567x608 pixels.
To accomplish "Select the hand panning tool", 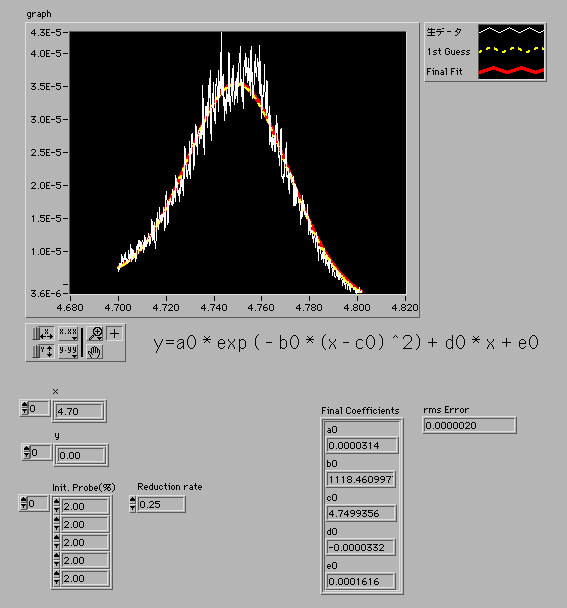I will [x=95, y=351].
